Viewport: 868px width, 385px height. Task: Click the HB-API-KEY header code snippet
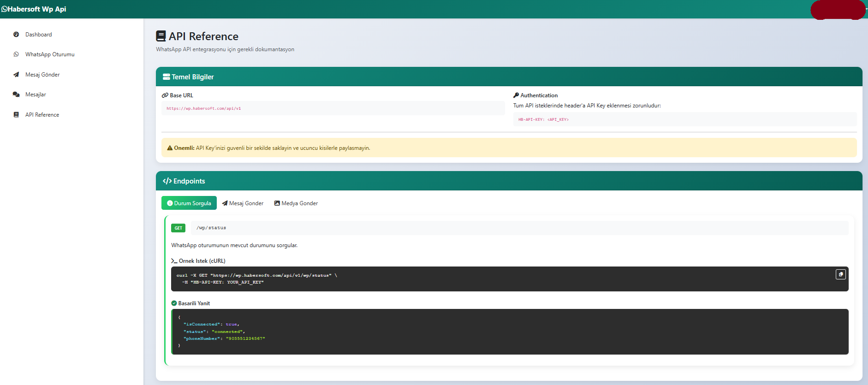point(543,119)
